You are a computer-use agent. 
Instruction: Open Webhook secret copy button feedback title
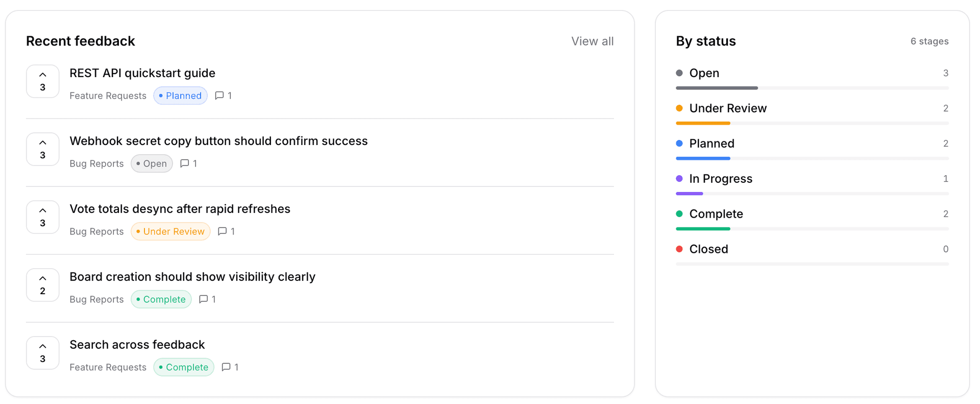218,141
